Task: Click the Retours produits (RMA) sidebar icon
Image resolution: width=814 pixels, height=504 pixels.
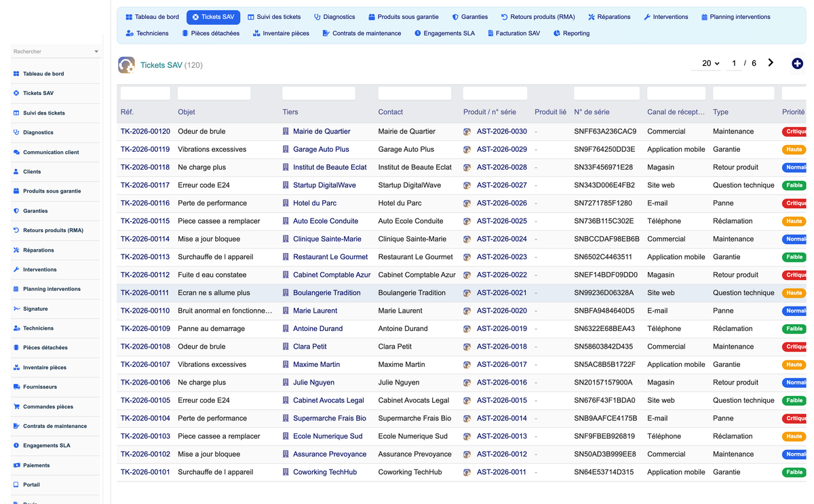Action: 16,231
